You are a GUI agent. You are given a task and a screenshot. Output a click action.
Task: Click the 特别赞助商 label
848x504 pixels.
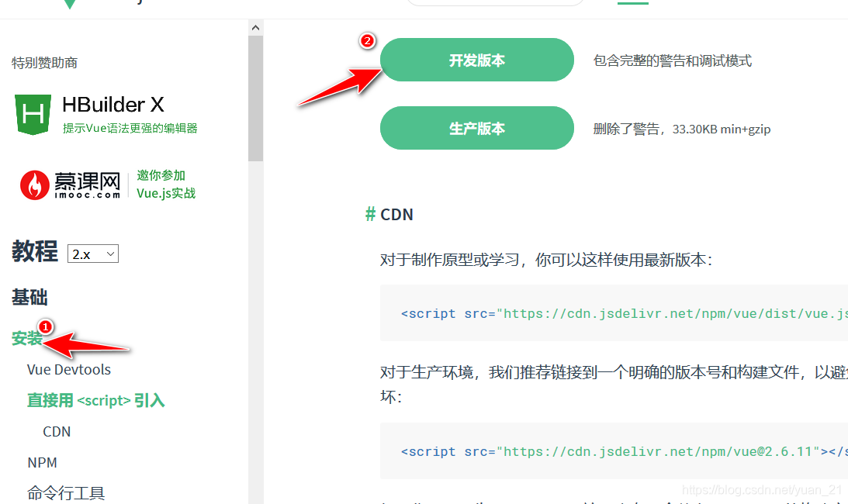point(44,63)
